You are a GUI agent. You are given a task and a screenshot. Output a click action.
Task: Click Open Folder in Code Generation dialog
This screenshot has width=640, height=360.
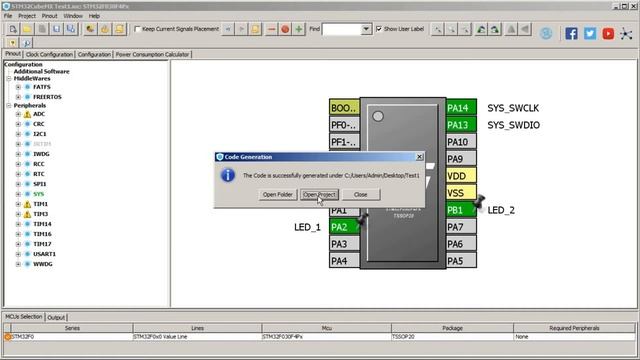pyautogui.click(x=278, y=195)
